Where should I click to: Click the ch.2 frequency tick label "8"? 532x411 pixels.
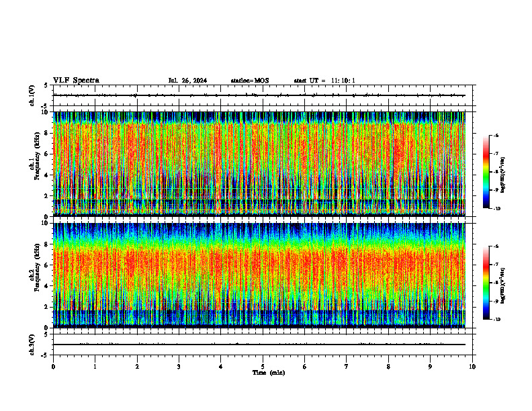47,244
